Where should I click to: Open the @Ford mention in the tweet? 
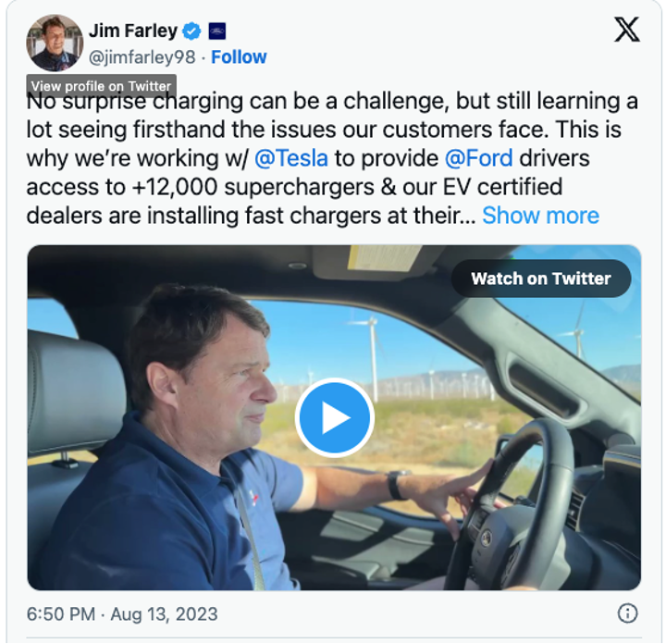coord(480,158)
